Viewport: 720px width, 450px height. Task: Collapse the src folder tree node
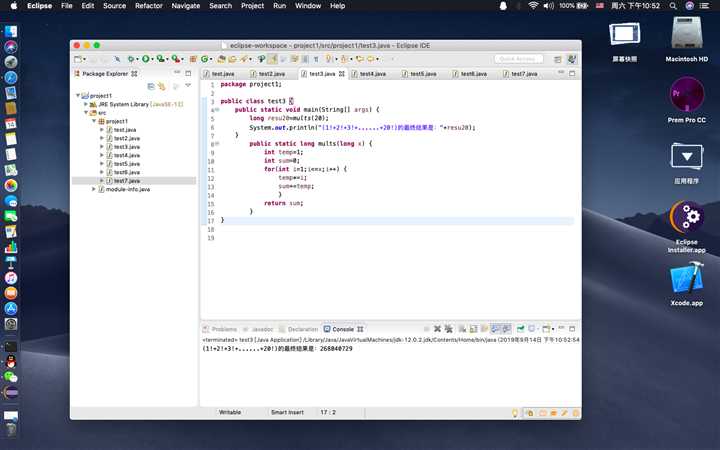coord(88,112)
